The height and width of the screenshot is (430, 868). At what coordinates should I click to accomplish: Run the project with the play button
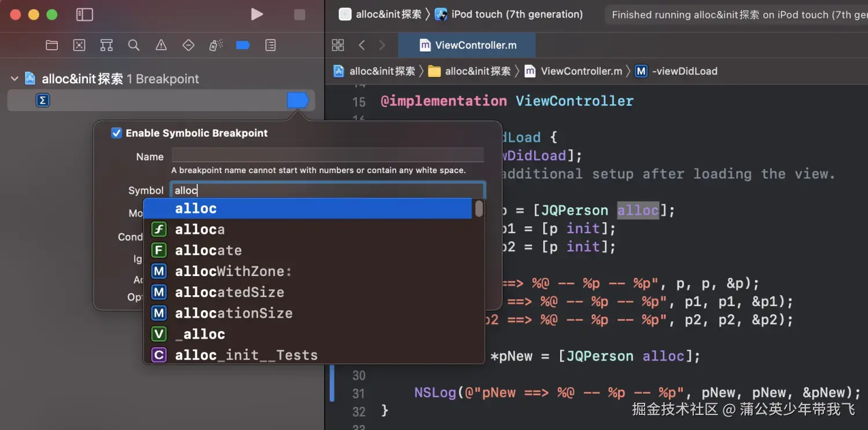click(257, 14)
